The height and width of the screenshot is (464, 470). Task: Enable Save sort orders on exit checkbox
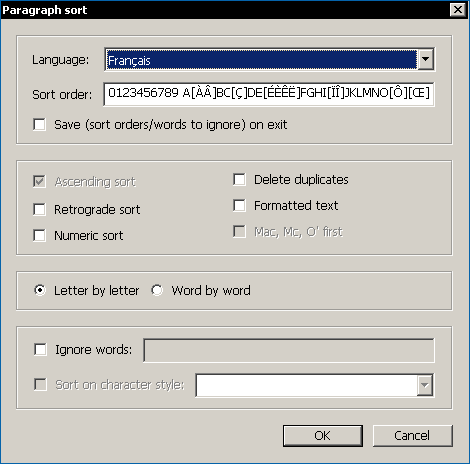(x=39, y=125)
